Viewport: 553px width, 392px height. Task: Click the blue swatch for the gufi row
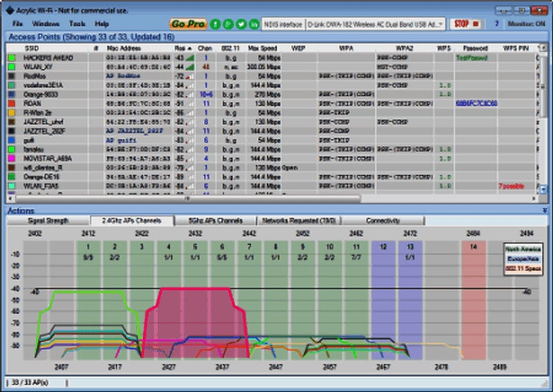pos(12,140)
